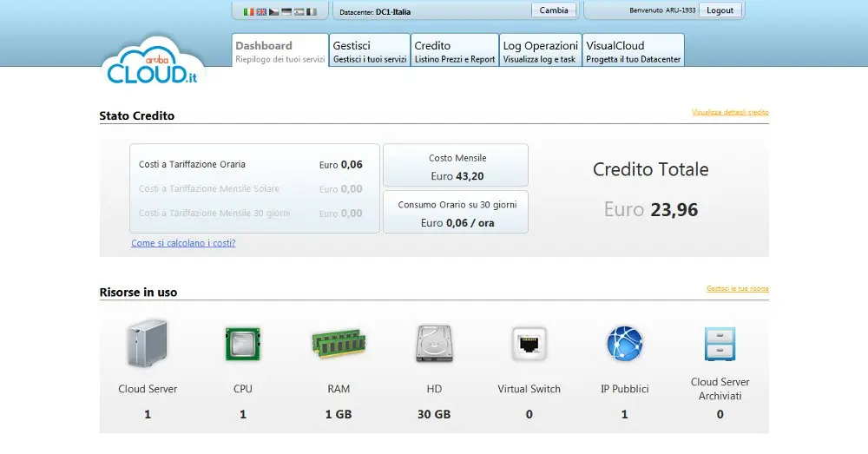This screenshot has width=868, height=454.
Task: Open Gestisci le tue risorse link
Action: pos(737,288)
